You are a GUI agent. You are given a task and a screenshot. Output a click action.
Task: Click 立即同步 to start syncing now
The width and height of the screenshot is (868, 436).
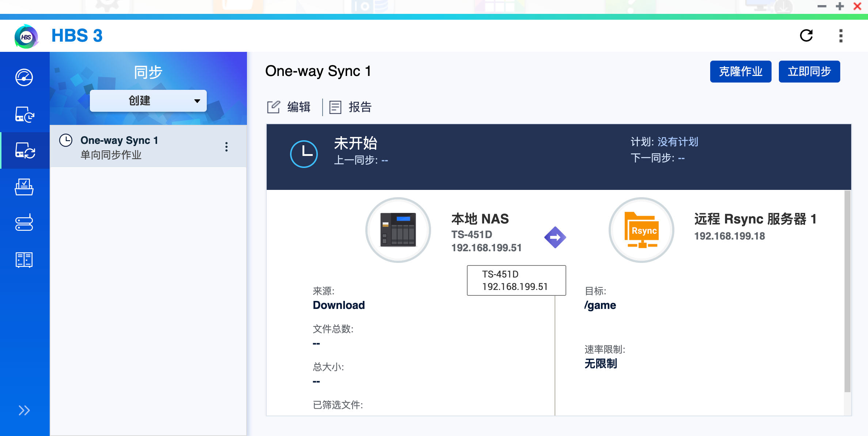click(809, 72)
